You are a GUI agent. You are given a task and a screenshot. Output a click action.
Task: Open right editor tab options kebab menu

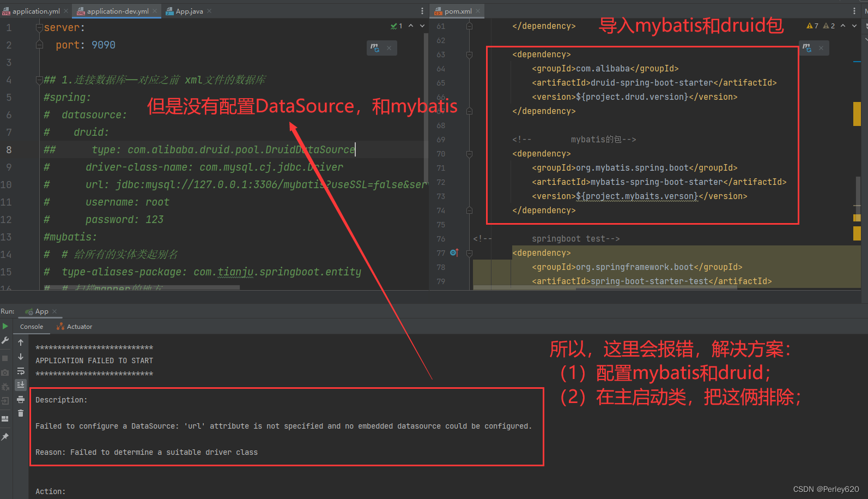pyautogui.click(x=854, y=11)
